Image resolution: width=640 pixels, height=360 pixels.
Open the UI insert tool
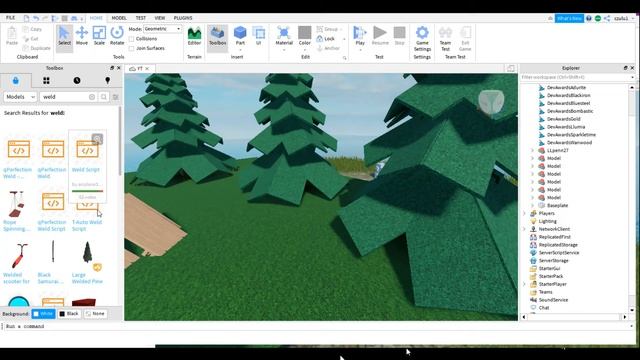point(258,36)
